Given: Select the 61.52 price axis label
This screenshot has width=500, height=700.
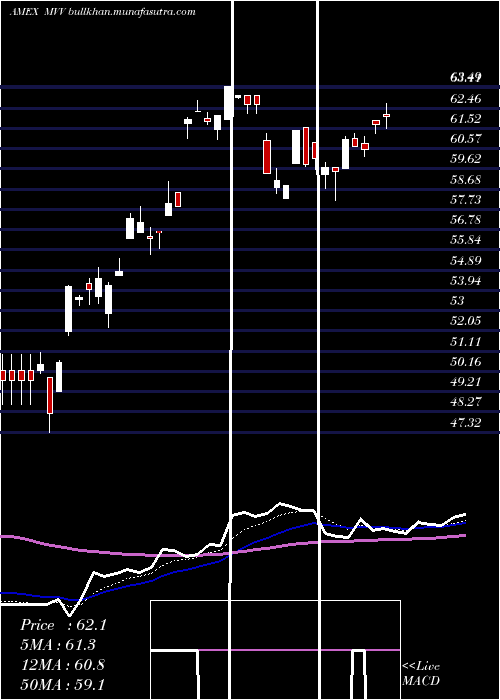Looking at the screenshot, I should click(466, 119).
